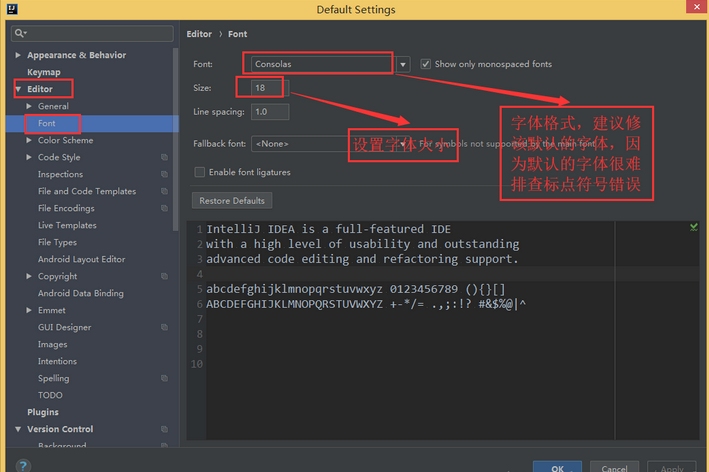Open File and Code Templates page
The height and width of the screenshot is (472, 709).
(87, 191)
